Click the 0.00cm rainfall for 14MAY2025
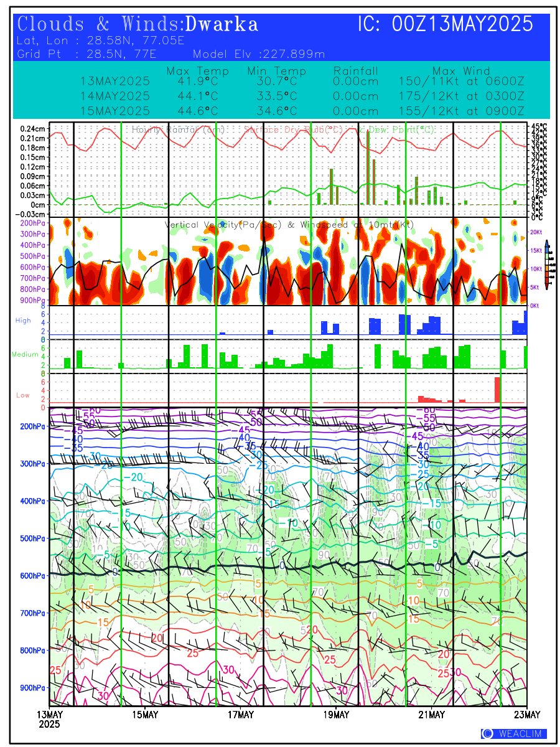560x747 pixels. [x=356, y=96]
